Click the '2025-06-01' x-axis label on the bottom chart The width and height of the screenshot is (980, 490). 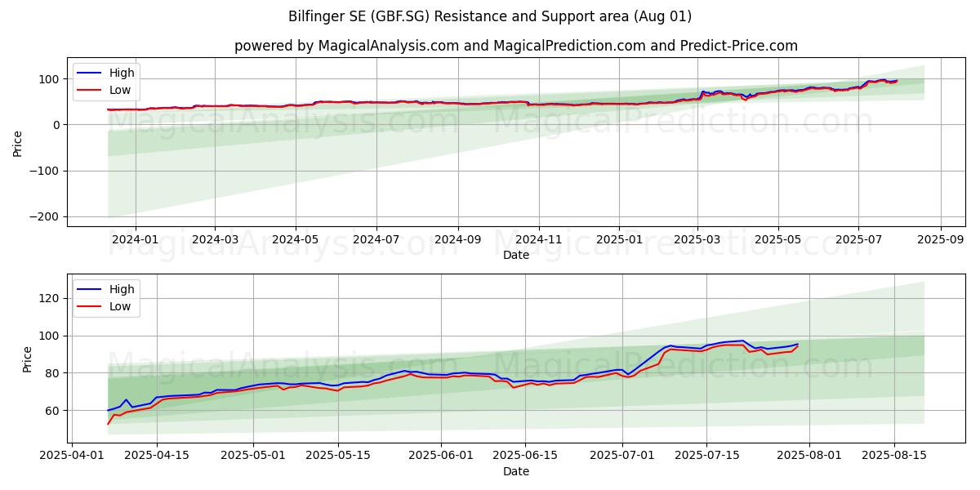point(441,456)
